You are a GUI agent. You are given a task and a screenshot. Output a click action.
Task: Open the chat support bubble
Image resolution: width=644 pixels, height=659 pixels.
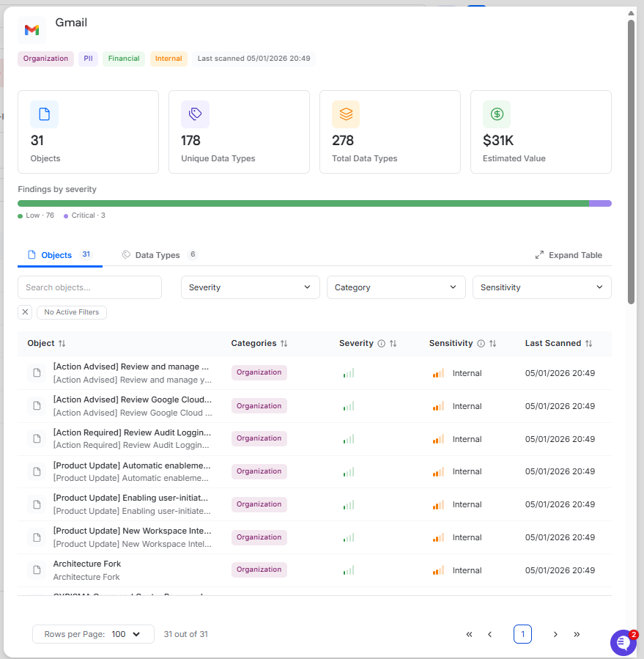623,642
